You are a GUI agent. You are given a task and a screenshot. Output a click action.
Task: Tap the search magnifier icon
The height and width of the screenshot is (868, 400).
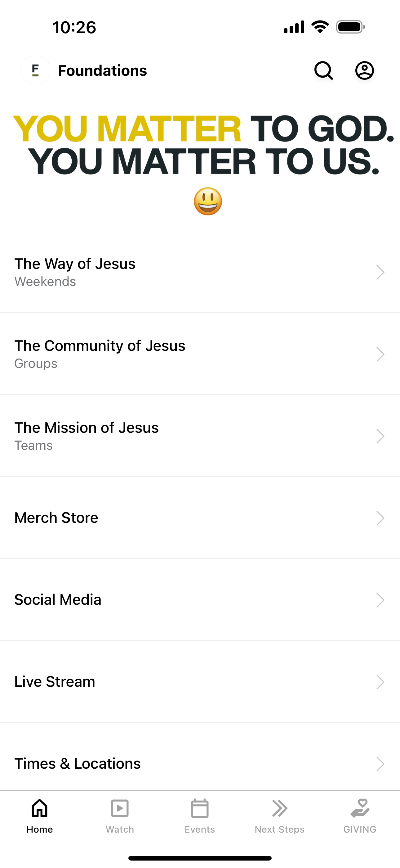pos(324,70)
